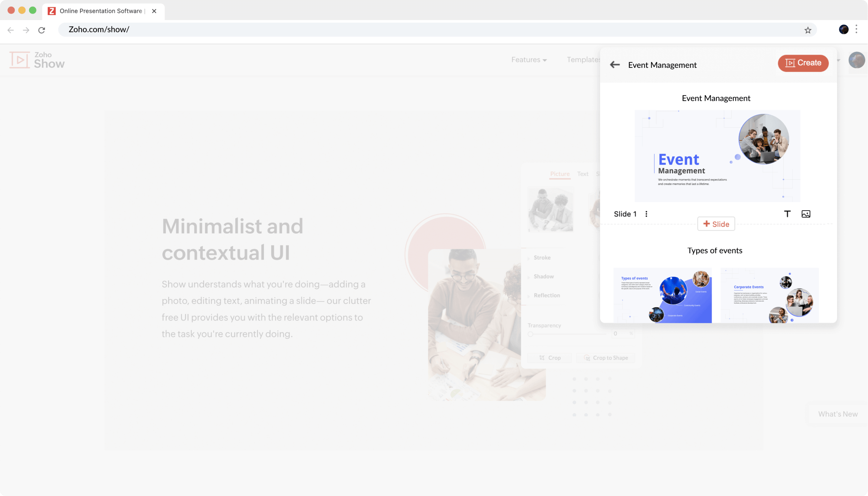The width and height of the screenshot is (868, 496).
Task: Click the Reflection option in context panel
Action: click(547, 295)
